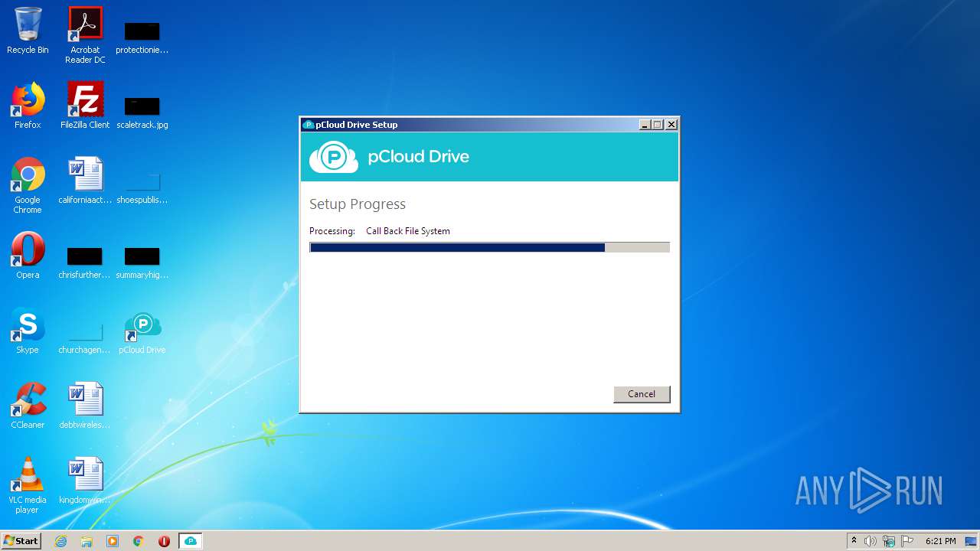Select the protectionie file on desktop

[x=142, y=37]
